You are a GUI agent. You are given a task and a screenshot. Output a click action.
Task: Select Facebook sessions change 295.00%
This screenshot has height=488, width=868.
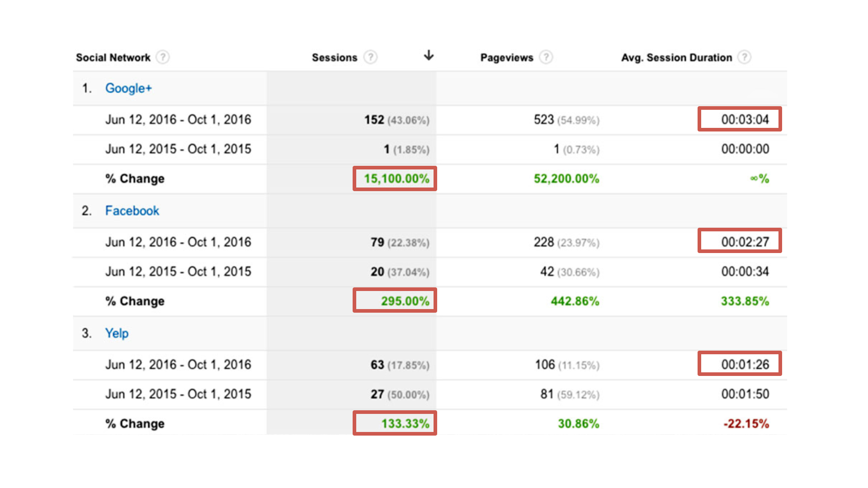pyautogui.click(x=405, y=301)
